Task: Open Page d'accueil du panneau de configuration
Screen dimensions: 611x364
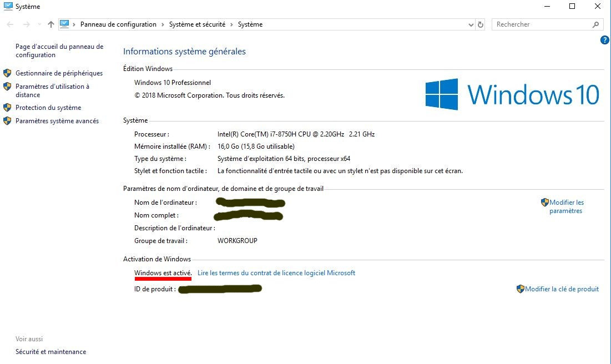Action: 59,50
